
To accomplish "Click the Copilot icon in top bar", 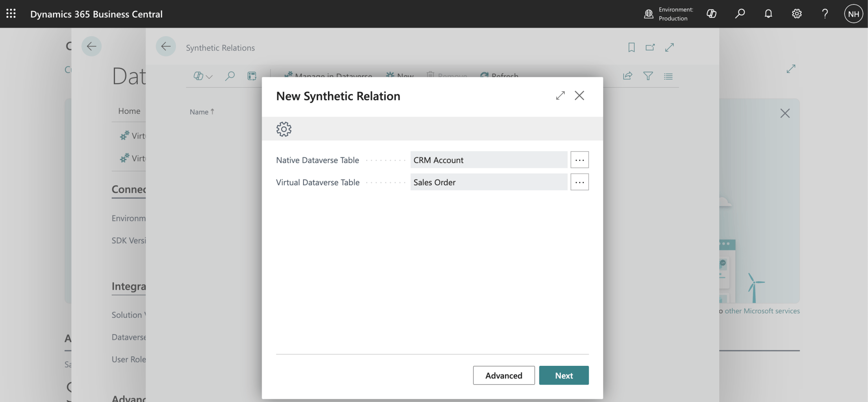I will pyautogui.click(x=711, y=14).
